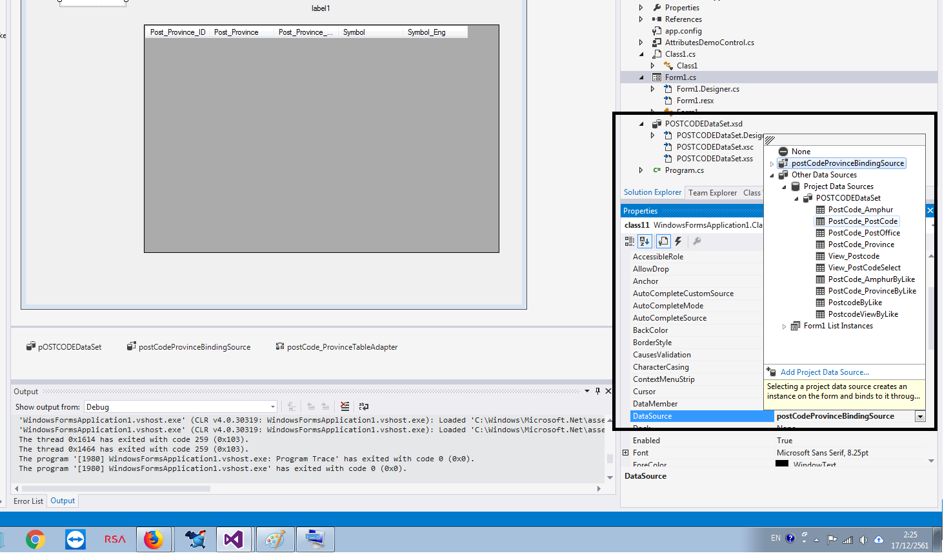The image size is (951, 560).
Task: Select the DataSource property row
Action: [x=778, y=417]
